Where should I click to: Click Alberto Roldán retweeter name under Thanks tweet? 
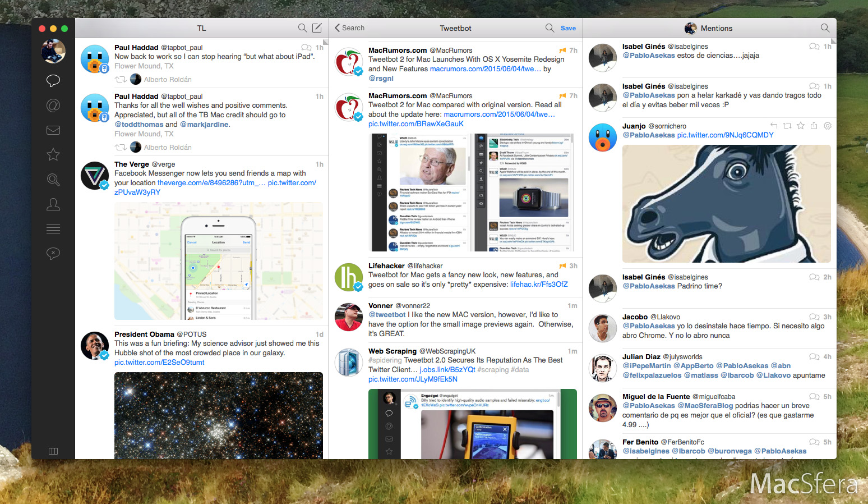click(x=168, y=148)
